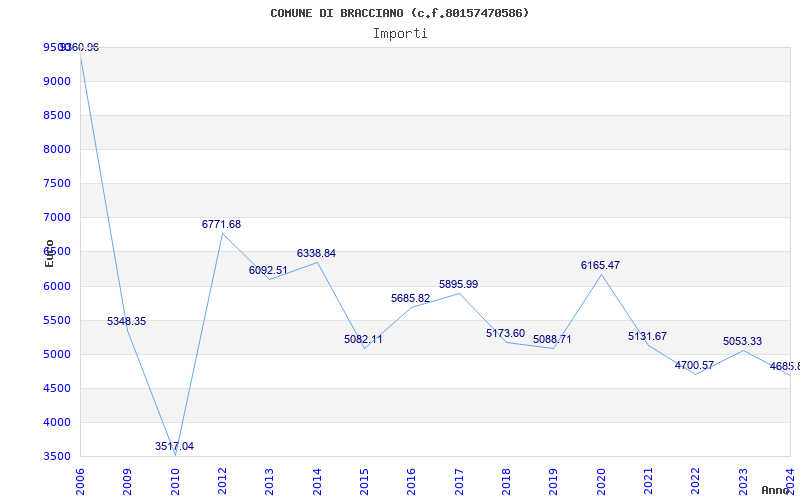The height and width of the screenshot is (500, 800).
Task: Select the 3500 y-axis tick label
Action: (57, 457)
